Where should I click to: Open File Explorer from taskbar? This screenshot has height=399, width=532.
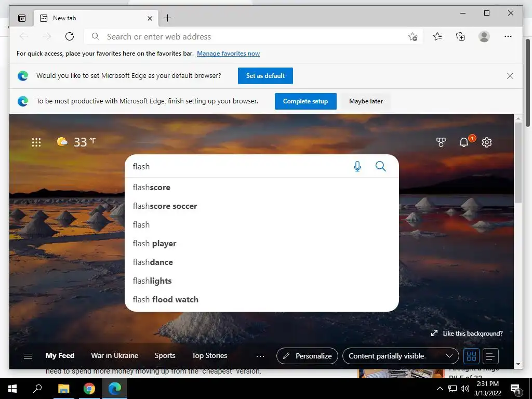coord(63,389)
